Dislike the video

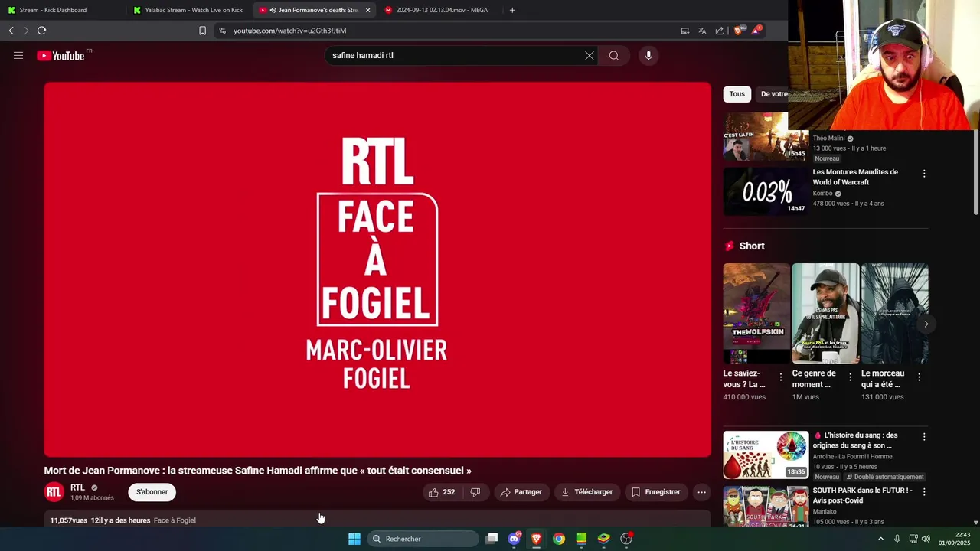475,492
